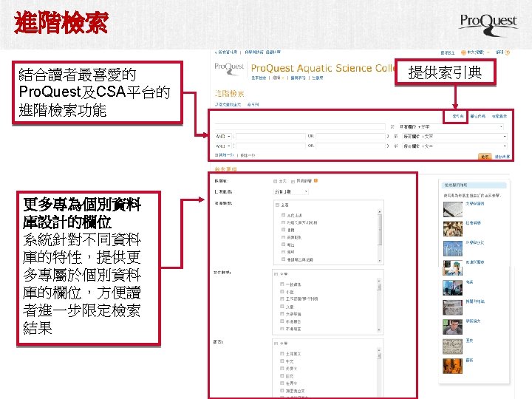This screenshot has width=532, height=399.
Task: Tick the books (書籍) source type checkbox
Action: (x=283, y=230)
